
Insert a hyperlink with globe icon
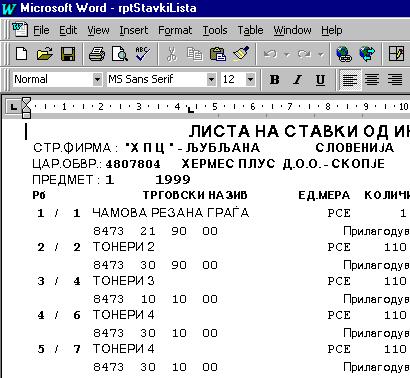pos(344,54)
